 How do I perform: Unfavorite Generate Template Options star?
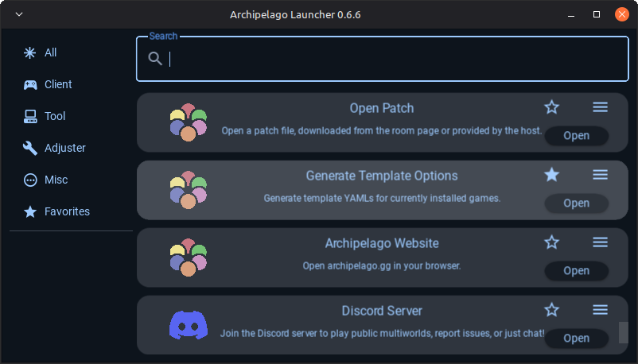tap(552, 175)
